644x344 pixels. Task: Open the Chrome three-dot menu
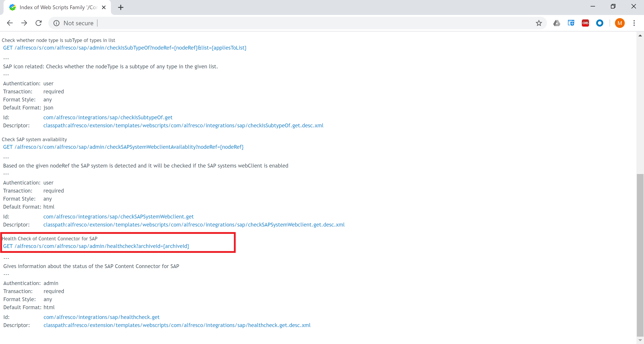point(634,23)
